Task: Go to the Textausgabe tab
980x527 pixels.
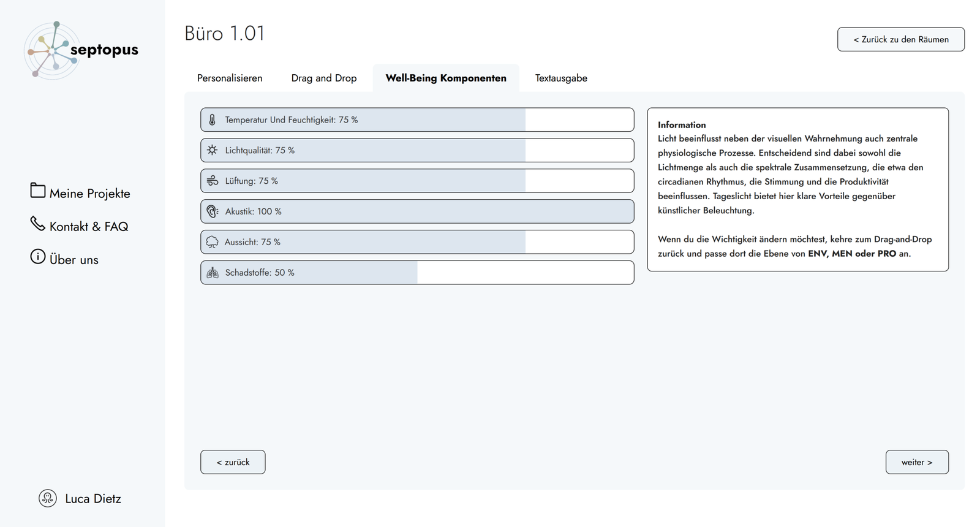Action: (561, 78)
